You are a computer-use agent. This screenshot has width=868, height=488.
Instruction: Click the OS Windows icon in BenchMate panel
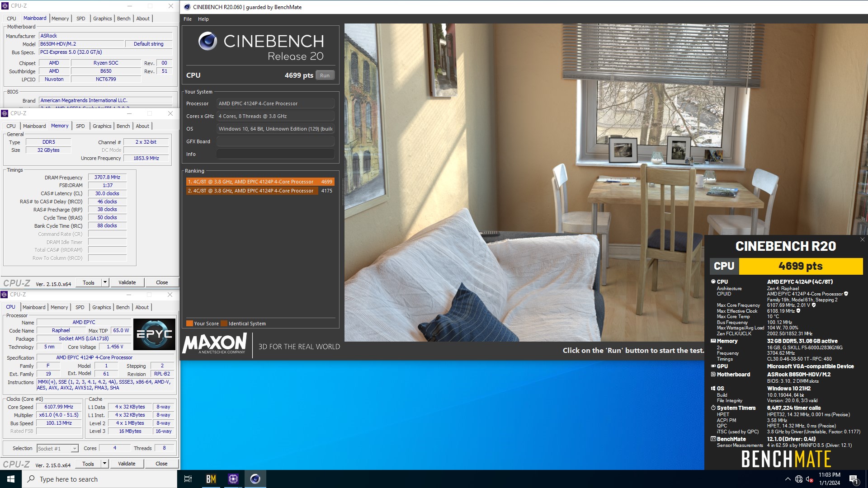[713, 389]
